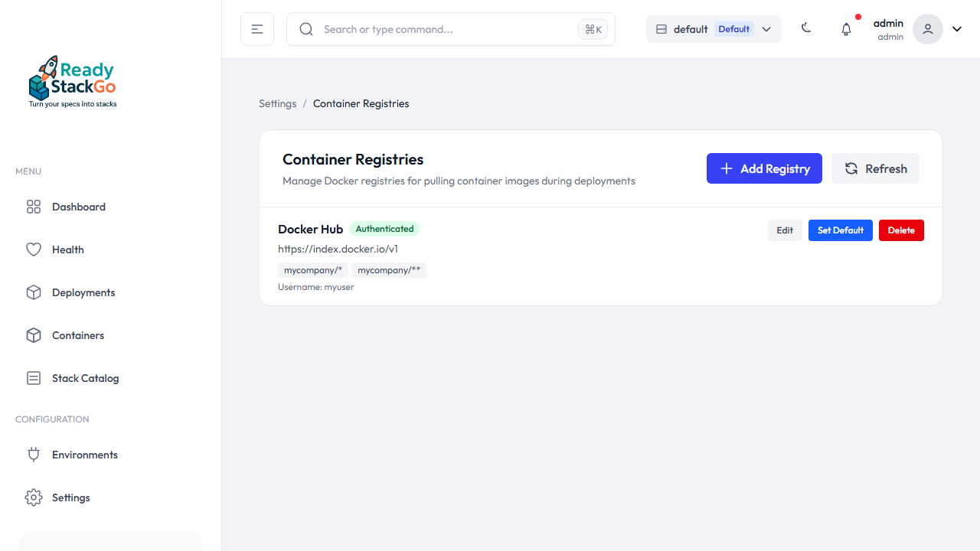Image resolution: width=980 pixels, height=551 pixels.
Task: Open the Settings breadcrumb link
Action: pyautogui.click(x=277, y=103)
